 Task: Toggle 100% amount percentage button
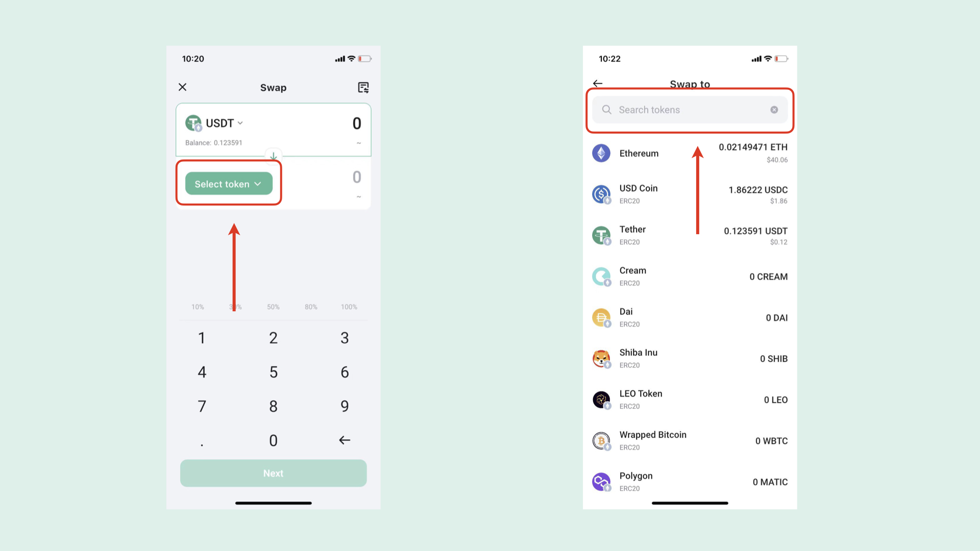349,307
